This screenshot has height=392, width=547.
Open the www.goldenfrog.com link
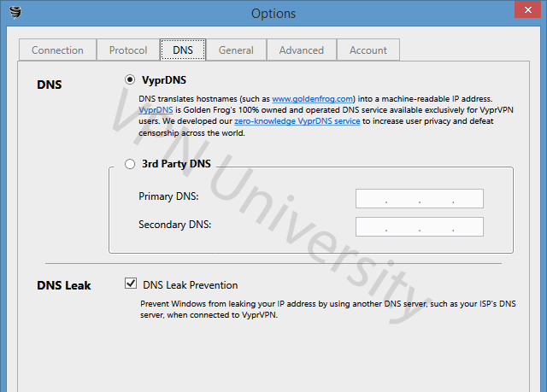pos(312,99)
